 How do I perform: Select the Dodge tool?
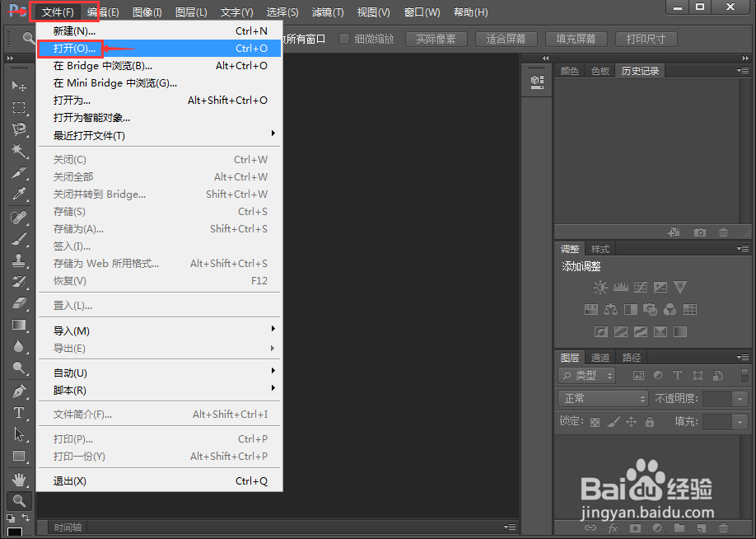(19, 368)
